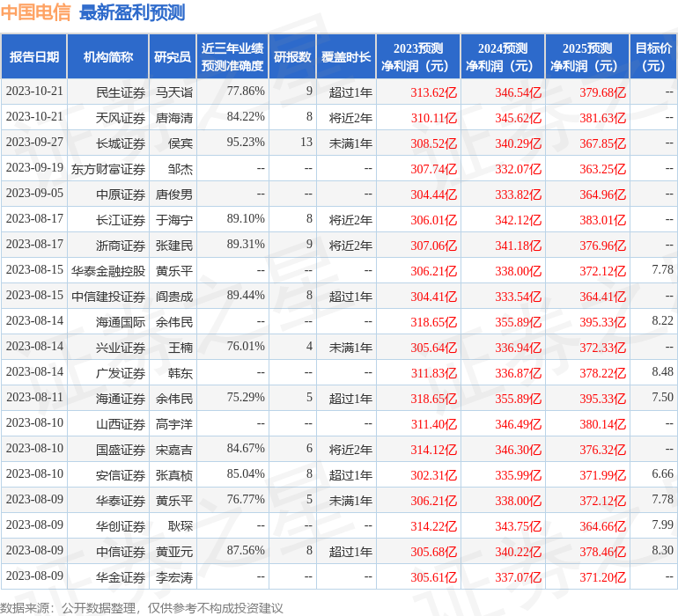Click researcher name 高宇洋
The height and width of the screenshot is (616, 678).
[173, 423]
